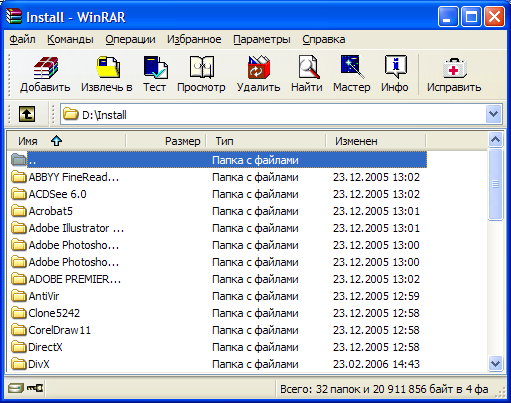Screen dimensions: 511x403
Task: Click the vertical scrollbar thumb
Action: [495, 184]
